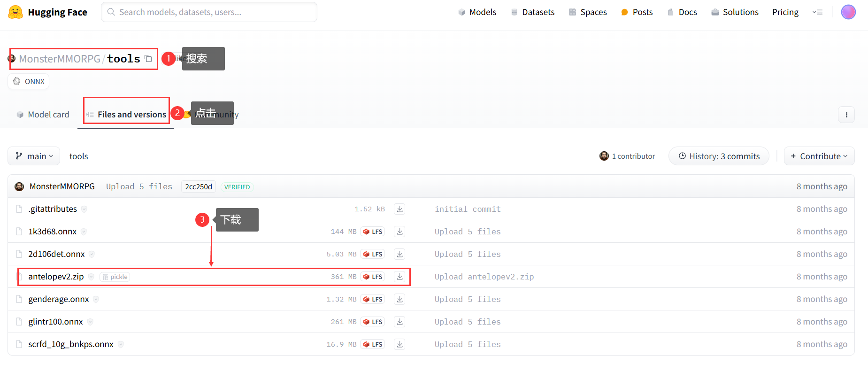Click the LFS badge on genderage.onnx
Screen dimensions: 868x387
click(x=373, y=299)
